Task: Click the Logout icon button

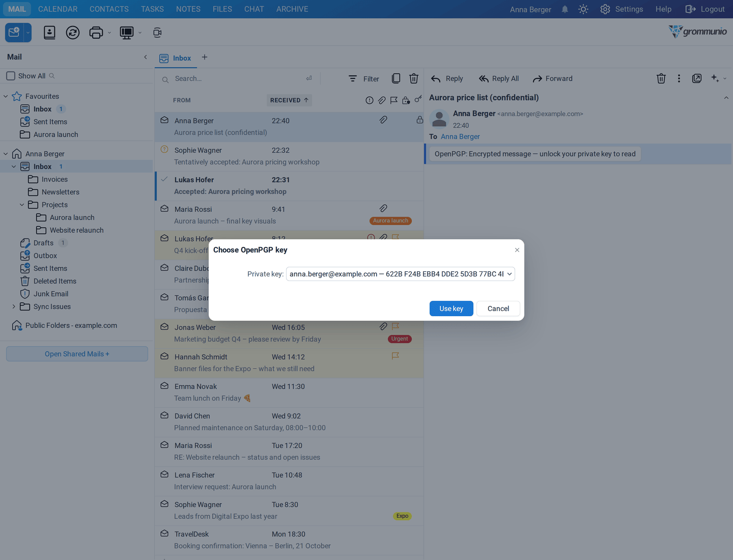Action: [x=705, y=9]
